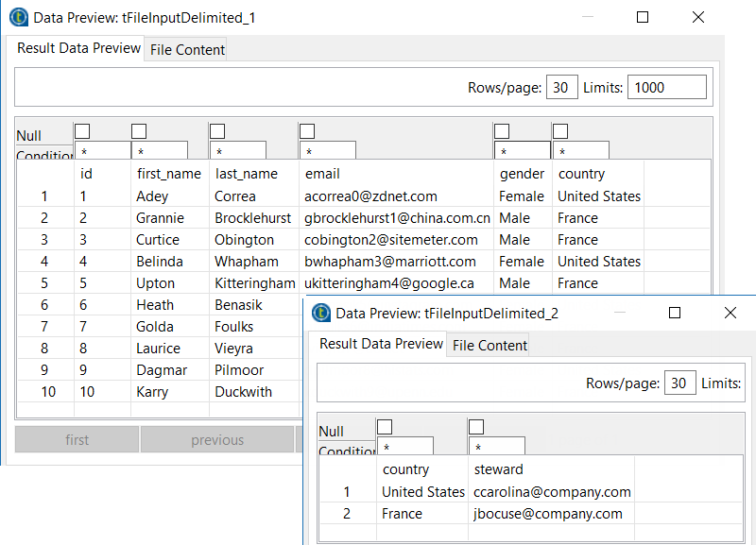The image size is (756, 545).
Task: Select Result Data Preview tab in tFileInputDelimited_1
Action: tap(79, 48)
